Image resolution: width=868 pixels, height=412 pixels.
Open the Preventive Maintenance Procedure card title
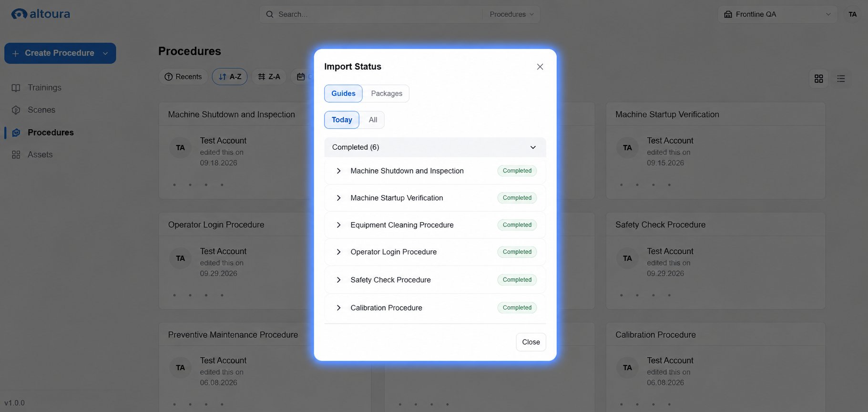233,335
